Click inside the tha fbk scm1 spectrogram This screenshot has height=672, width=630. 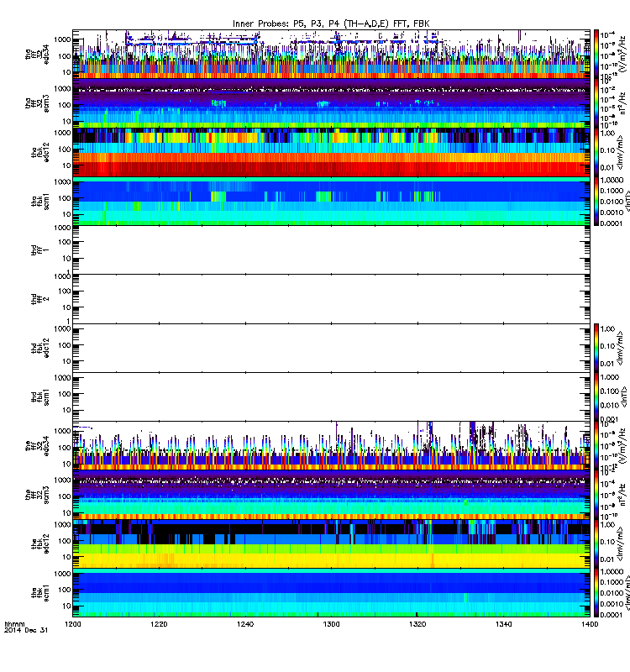tap(331, 201)
